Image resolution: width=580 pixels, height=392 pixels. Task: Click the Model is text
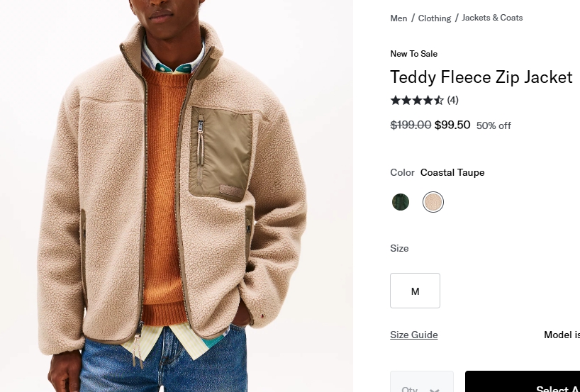562,335
